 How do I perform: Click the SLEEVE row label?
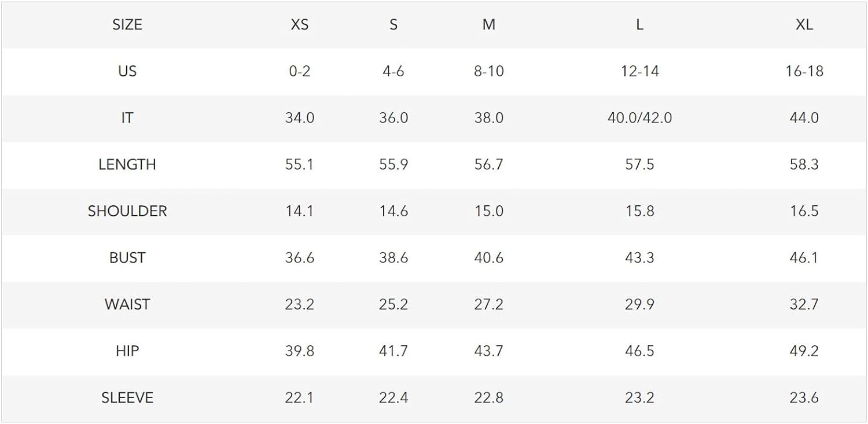click(127, 398)
